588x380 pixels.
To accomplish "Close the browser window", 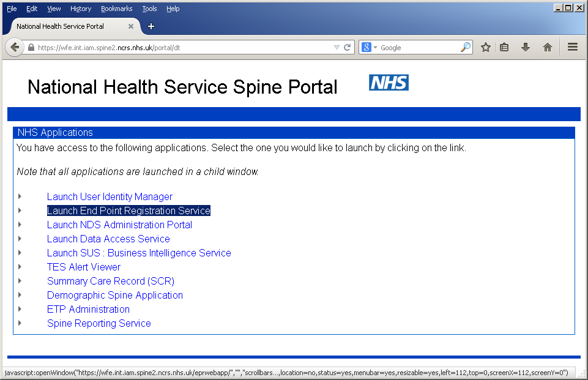I will 579,7.
